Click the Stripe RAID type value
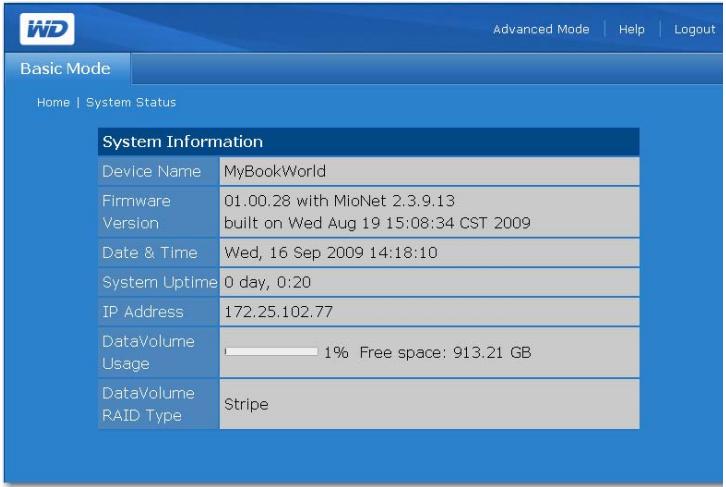Image resolution: width=726 pixels, height=487 pixels. point(246,405)
